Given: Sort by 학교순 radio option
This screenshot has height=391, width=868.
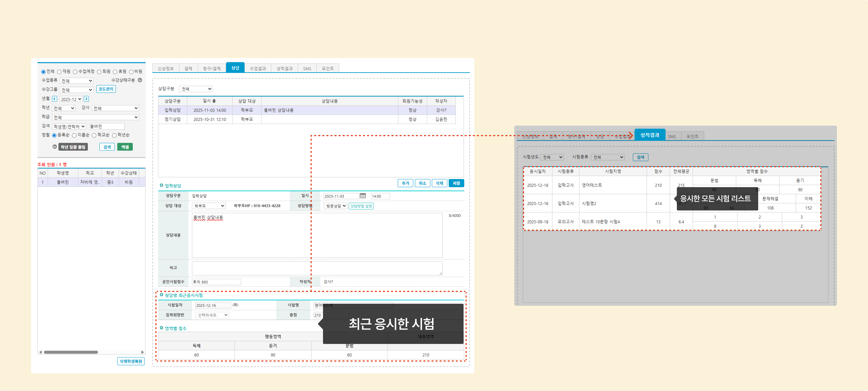Looking at the screenshot, I should 94,136.
